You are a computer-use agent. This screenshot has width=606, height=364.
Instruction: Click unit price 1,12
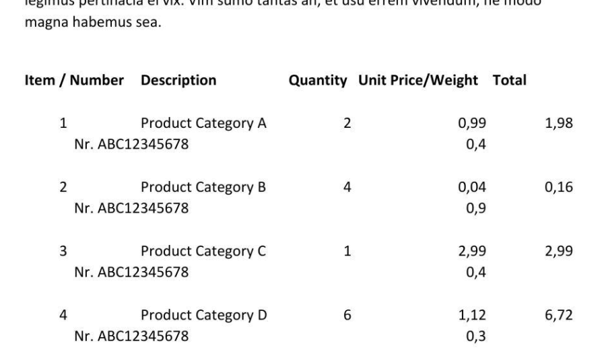[472, 316]
